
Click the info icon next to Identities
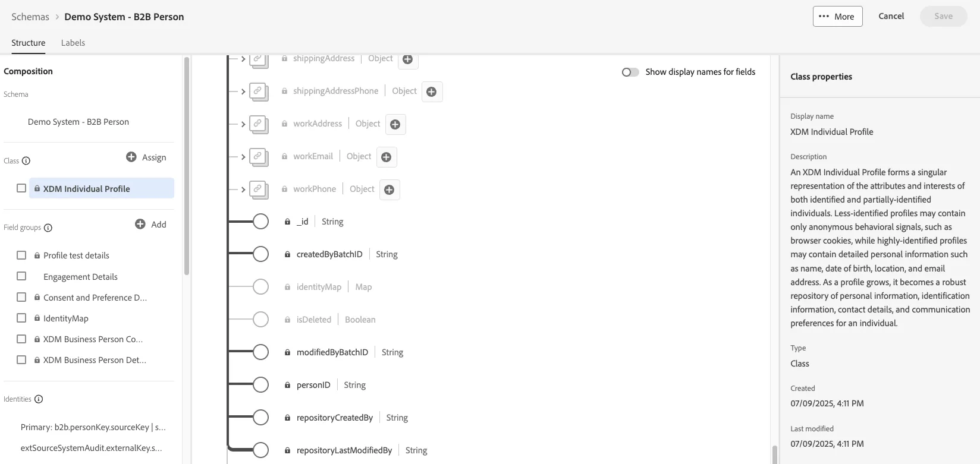click(39, 399)
